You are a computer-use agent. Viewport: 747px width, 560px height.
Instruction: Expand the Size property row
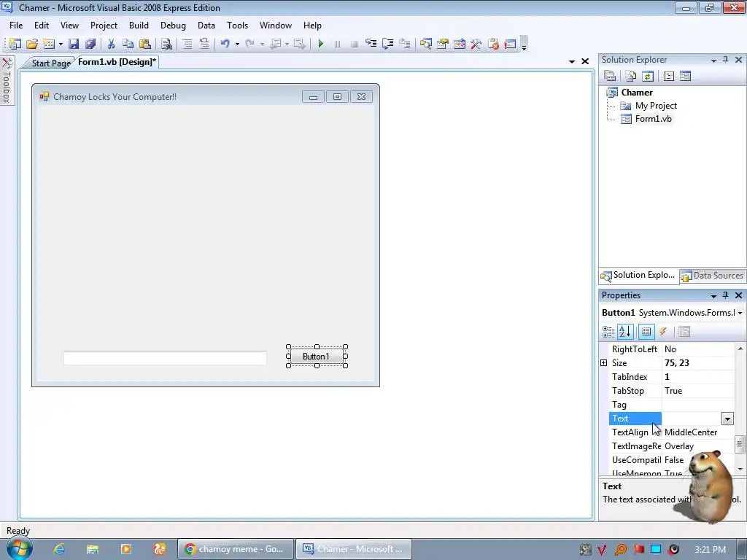point(603,363)
